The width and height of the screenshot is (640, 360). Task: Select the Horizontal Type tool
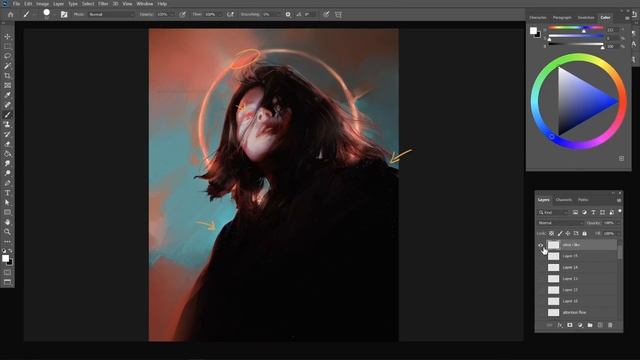point(7,193)
